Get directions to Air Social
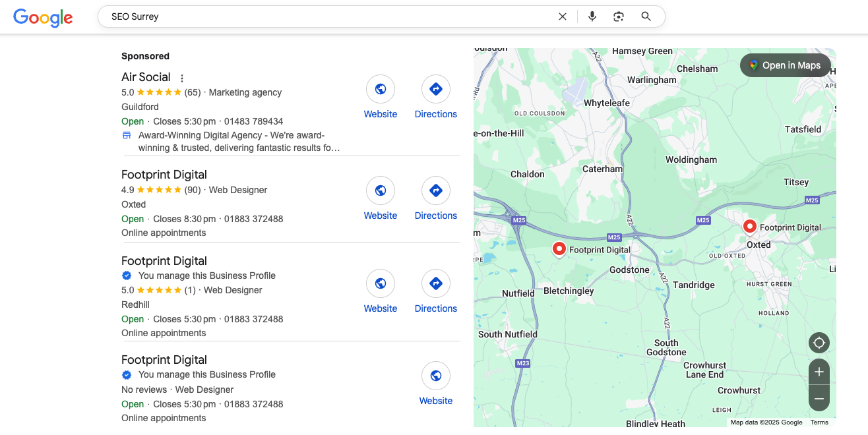 coord(436,89)
